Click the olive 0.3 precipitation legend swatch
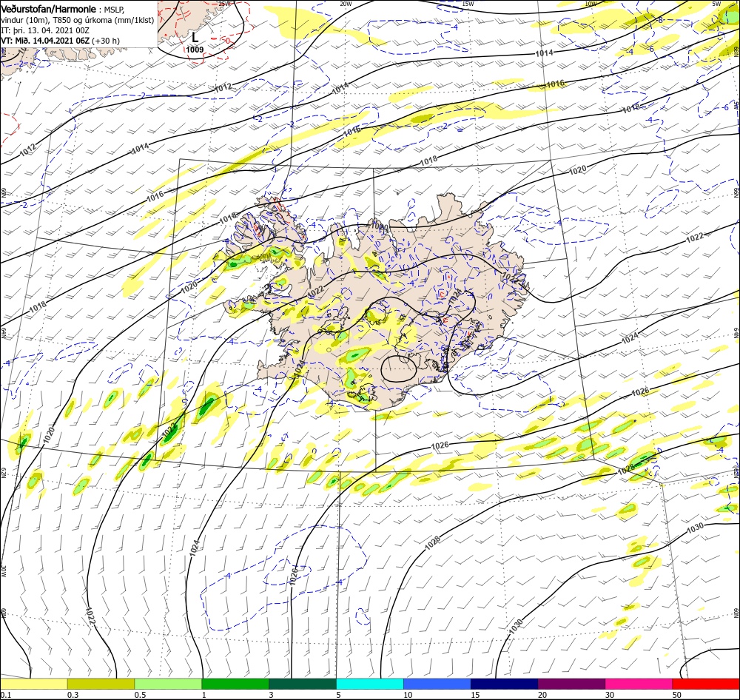Screen dimensions: 740x700 point(101,684)
